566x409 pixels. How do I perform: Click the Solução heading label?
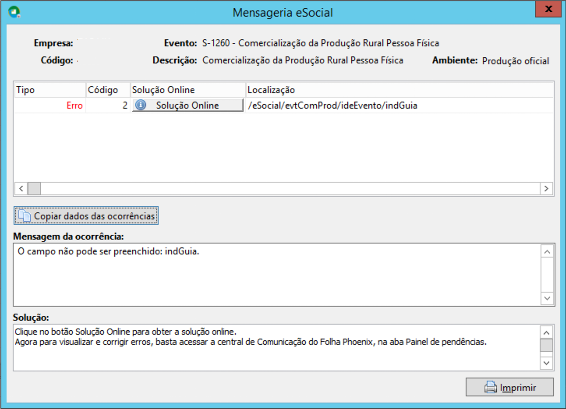31,318
